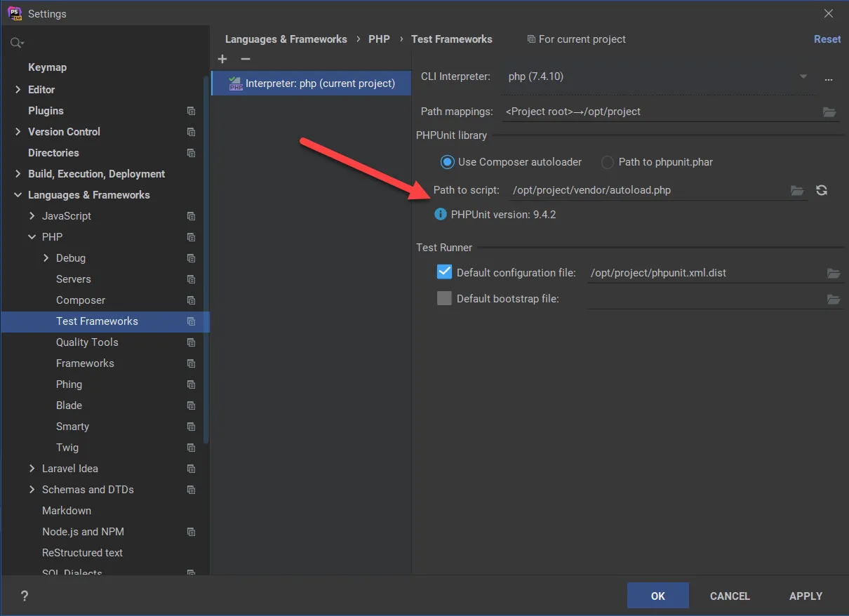This screenshot has width=849, height=616.
Task: Click the project-level icon next to Twig
Action: click(x=191, y=448)
